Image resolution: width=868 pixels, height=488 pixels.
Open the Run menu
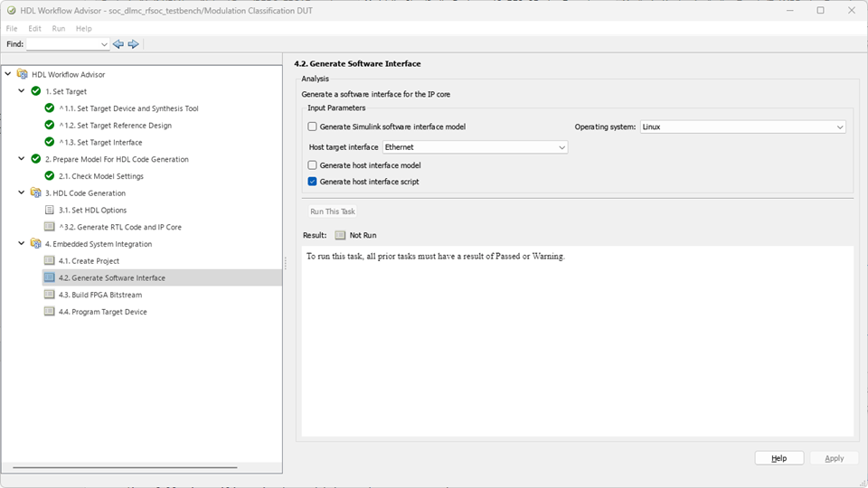58,29
